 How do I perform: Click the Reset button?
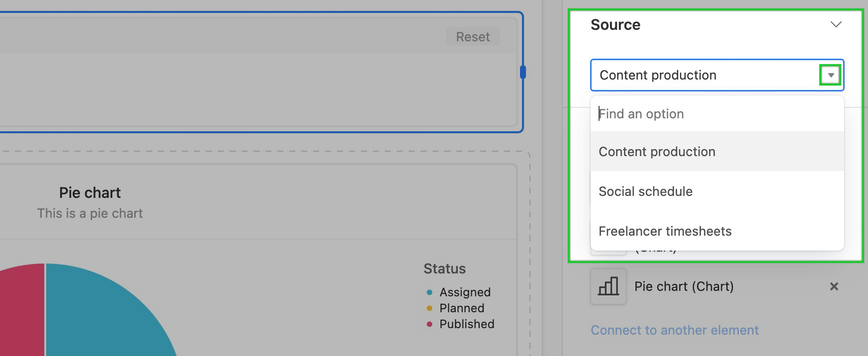point(473,37)
